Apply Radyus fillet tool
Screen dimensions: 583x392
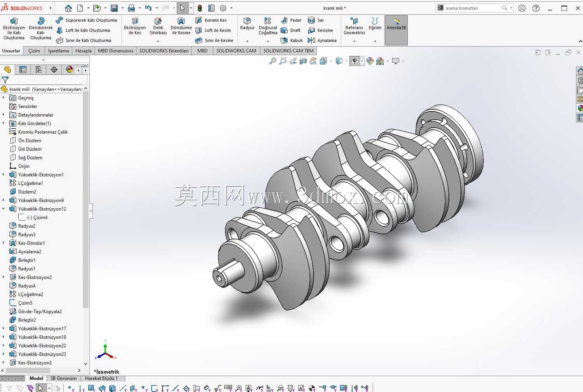pos(247,24)
